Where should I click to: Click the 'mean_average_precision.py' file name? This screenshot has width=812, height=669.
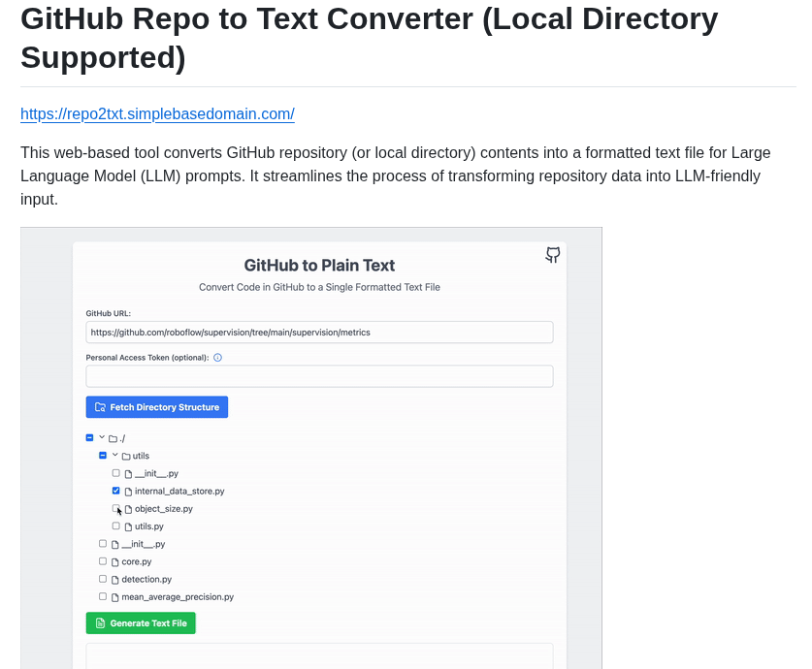[x=178, y=596]
